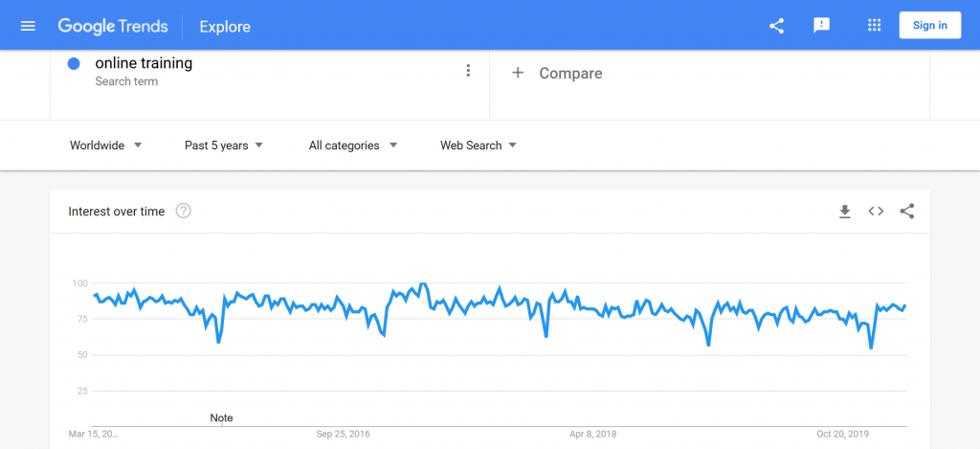Open the Google apps grid
The image size is (980, 449).
[875, 26]
